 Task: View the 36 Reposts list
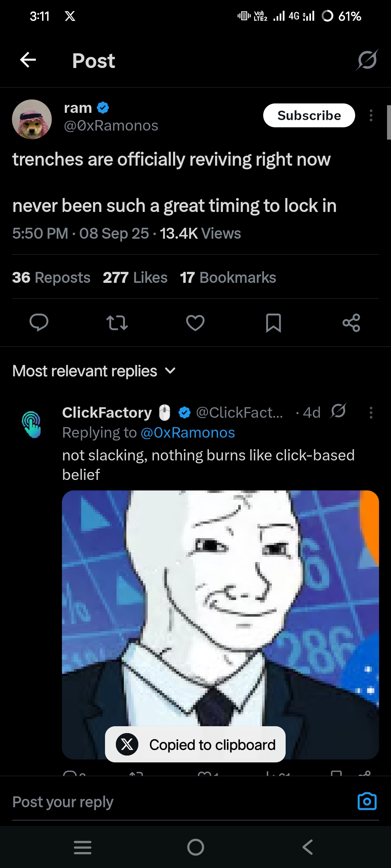(51, 278)
